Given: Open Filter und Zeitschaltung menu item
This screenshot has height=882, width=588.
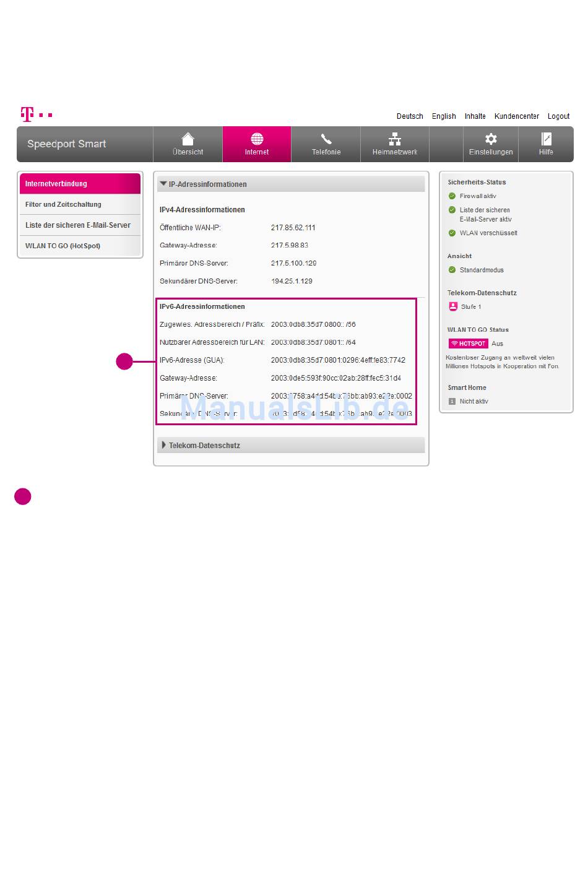Looking at the screenshot, I should pos(80,204).
